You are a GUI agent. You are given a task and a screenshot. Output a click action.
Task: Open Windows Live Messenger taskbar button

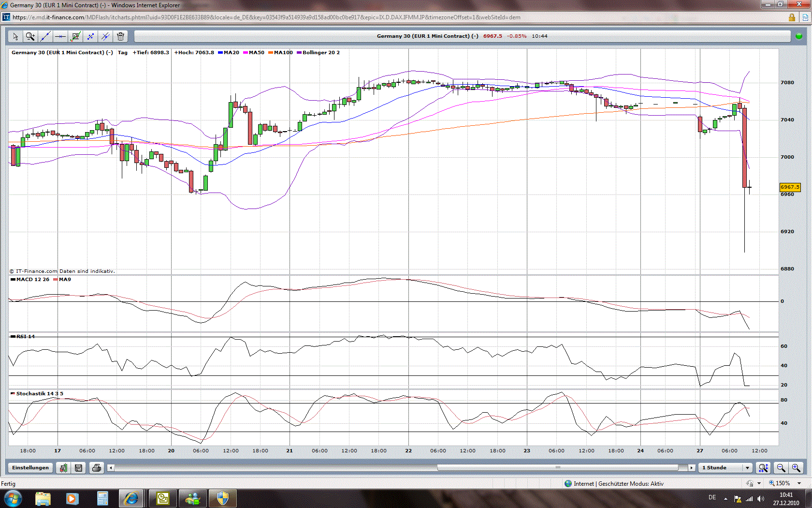click(x=193, y=498)
